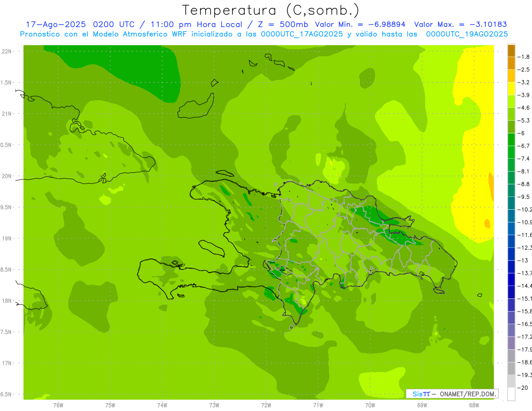This screenshot has height=411, width=532.
Task: Click the valid-until stamp "0000UTC_19AGO2025"
Action: 467,34
